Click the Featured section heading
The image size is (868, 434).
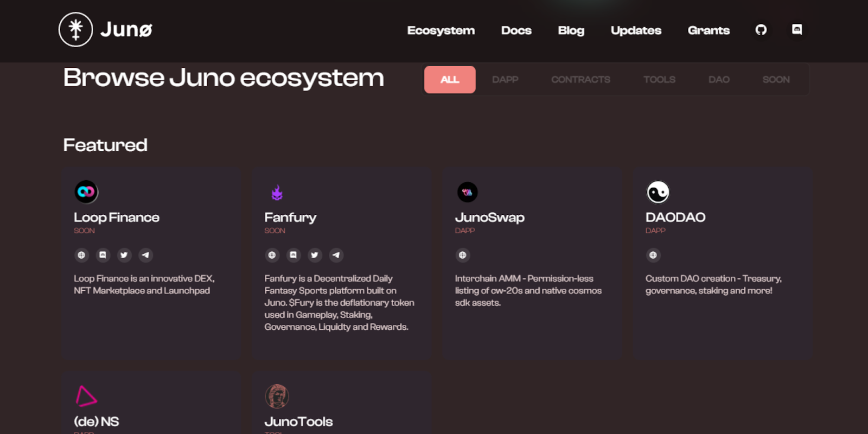click(x=105, y=145)
